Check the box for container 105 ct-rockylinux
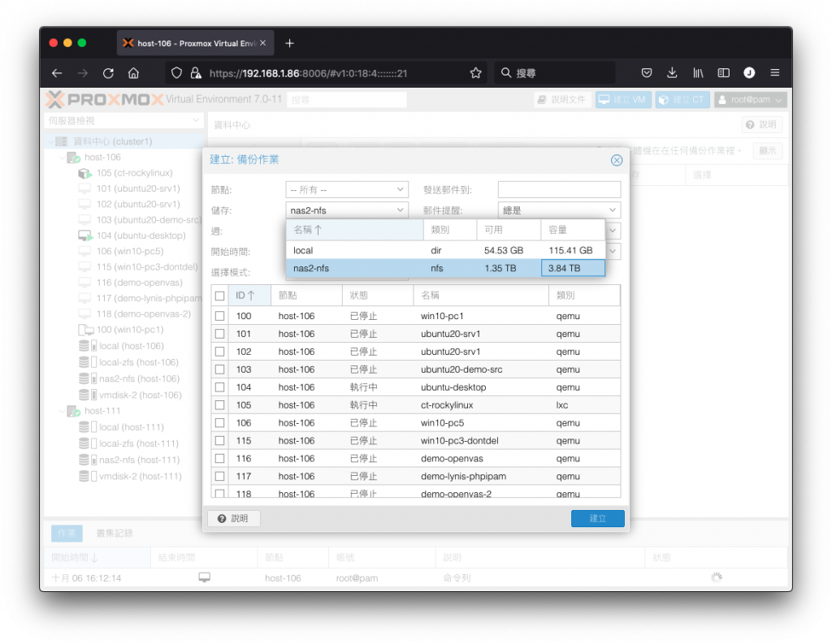Image resolution: width=832 pixels, height=644 pixels. 219,405
